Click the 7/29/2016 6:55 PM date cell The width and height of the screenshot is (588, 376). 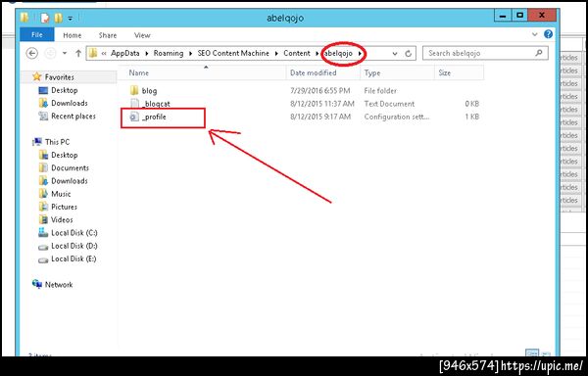click(x=320, y=91)
